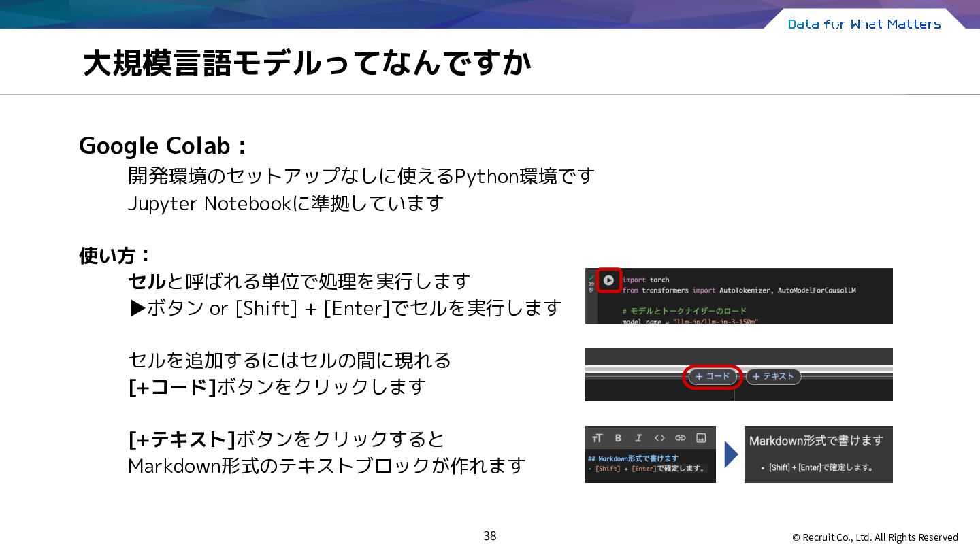Toggle bold in the Markdown toolbar
This screenshot has width=980, height=551.
tap(618, 438)
